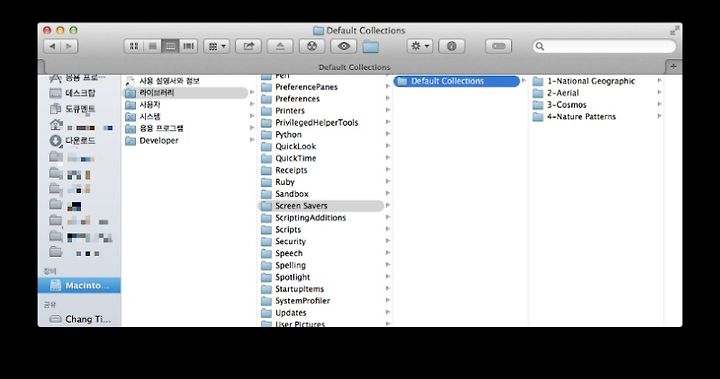Switch to list view in the toolbar

coord(152,46)
